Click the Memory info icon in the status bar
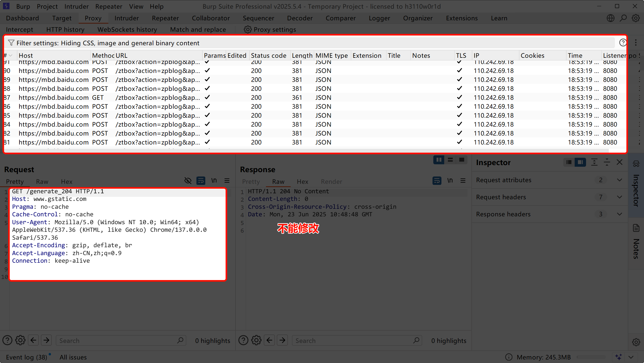Viewport: 644px width, 363px height. point(509,357)
